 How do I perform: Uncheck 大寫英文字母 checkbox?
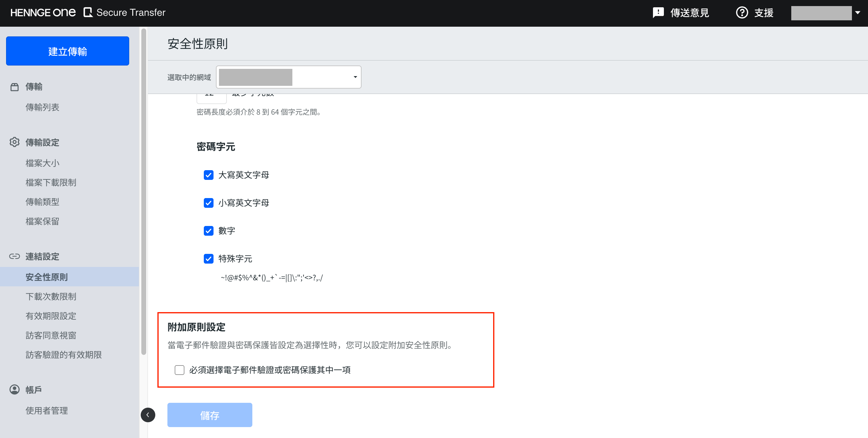point(209,175)
